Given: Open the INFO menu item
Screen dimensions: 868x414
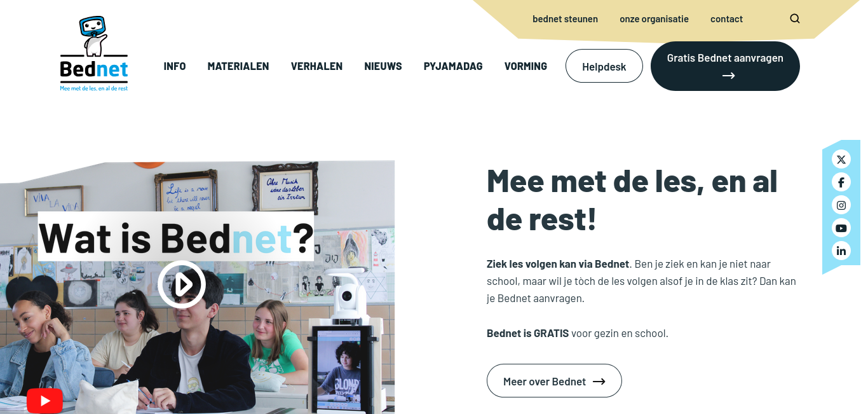Looking at the screenshot, I should pos(175,66).
